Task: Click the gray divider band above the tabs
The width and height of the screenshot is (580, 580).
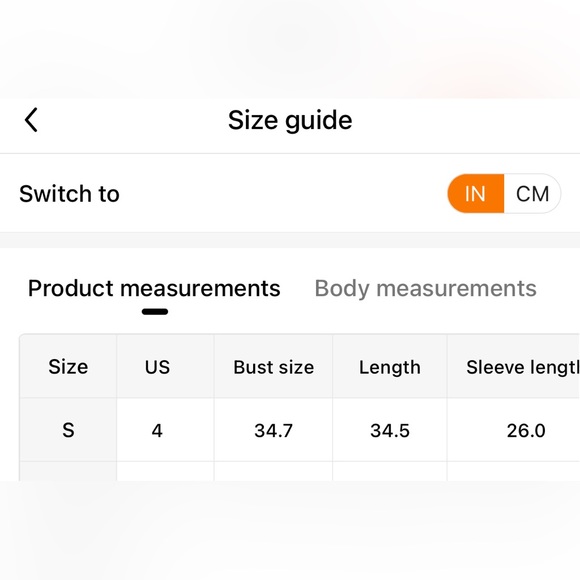Action: point(290,240)
